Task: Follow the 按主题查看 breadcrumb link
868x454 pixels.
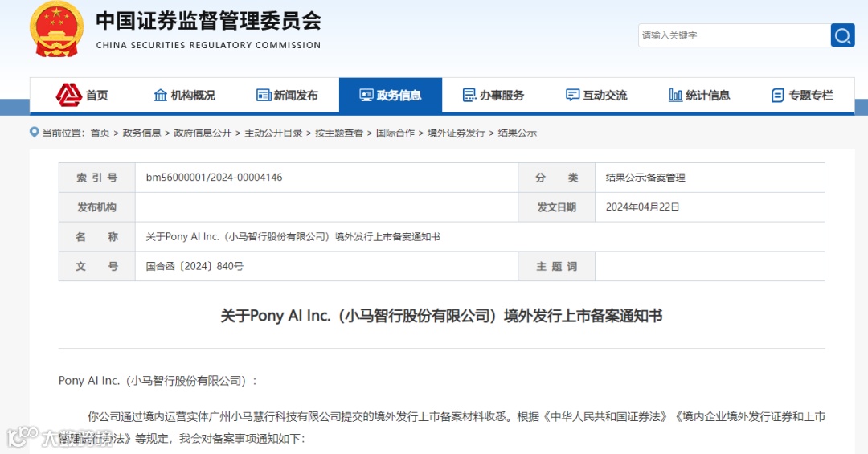Action: point(339,133)
